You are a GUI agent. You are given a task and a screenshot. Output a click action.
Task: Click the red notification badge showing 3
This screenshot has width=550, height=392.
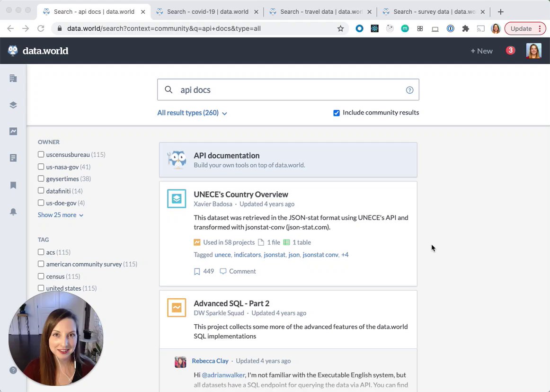(510, 50)
